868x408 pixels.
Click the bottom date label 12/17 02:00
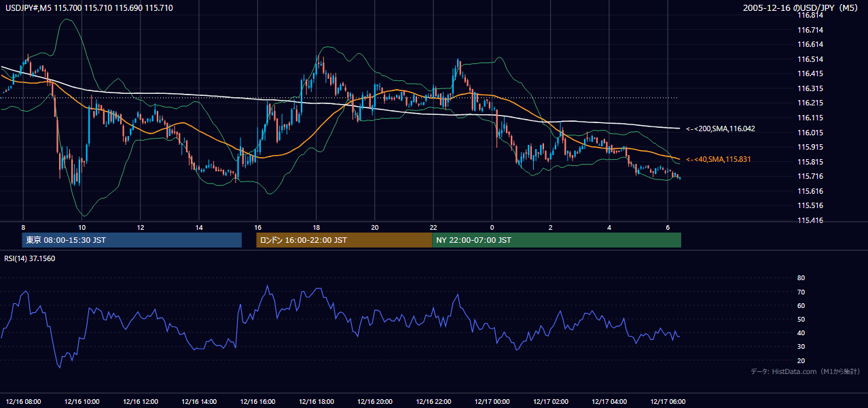coord(551,402)
